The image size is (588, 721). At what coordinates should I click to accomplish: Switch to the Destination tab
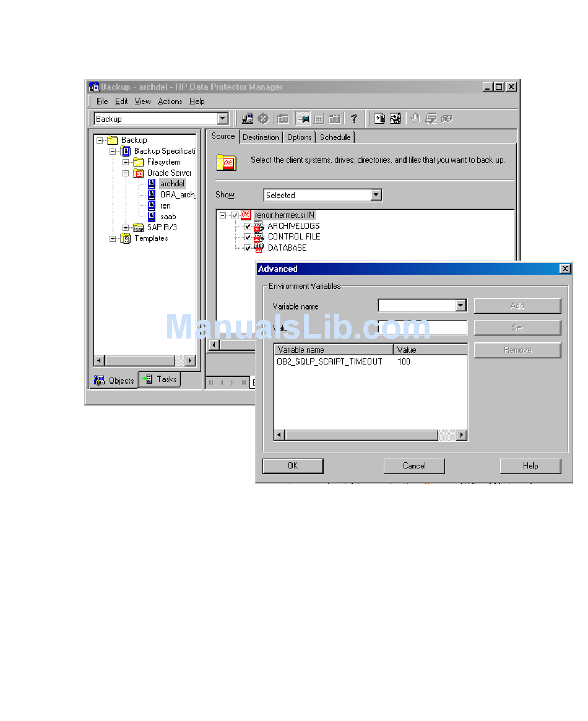pos(261,137)
